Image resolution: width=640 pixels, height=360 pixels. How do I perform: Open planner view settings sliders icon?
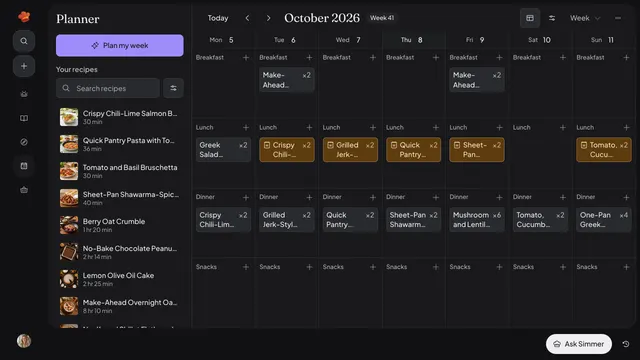pyautogui.click(x=552, y=18)
